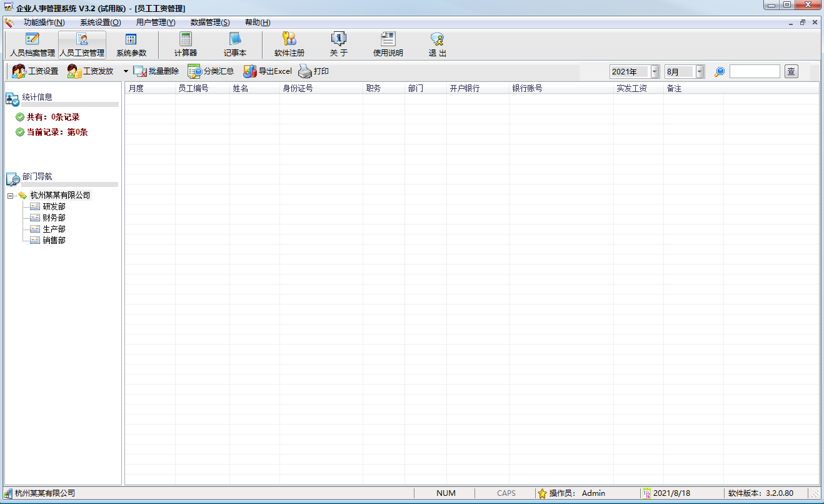
Task: Open 使用说明 user manual
Action: pyautogui.click(x=388, y=45)
